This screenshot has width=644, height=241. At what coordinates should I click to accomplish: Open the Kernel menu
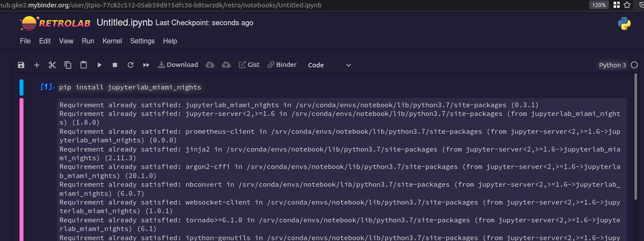112,41
